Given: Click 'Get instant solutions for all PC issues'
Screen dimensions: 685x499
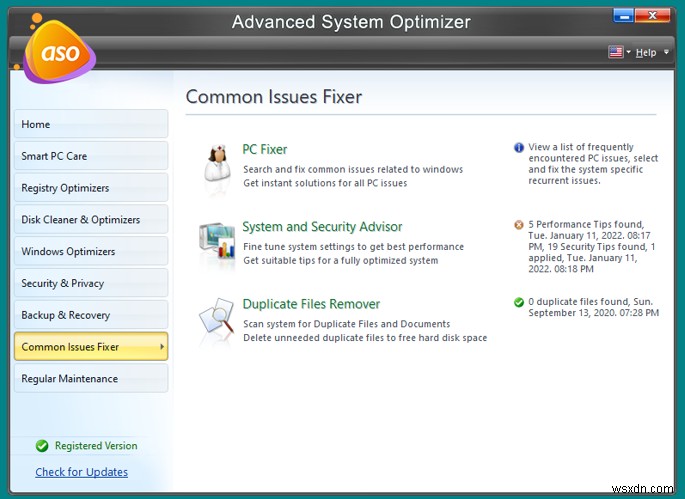Looking at the screenshot, I should click(x=325, y=183).
